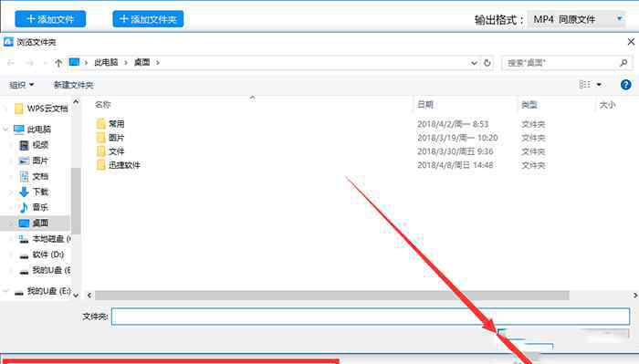This screenshot has width=639, height=364.
Task: Open 本地磁盘 in the sidebar
Action: click(51, 239)
